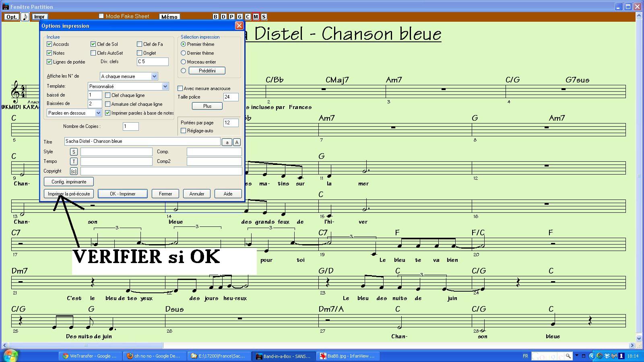Click the Prédéfini button
This screenshot has width=644, height=362.
tap(207, 71)
